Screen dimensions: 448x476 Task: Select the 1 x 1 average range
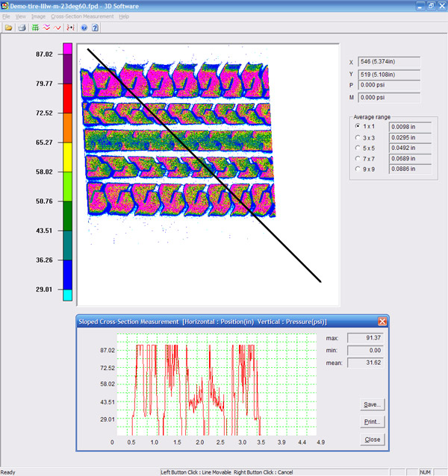(x=358, y=126)
